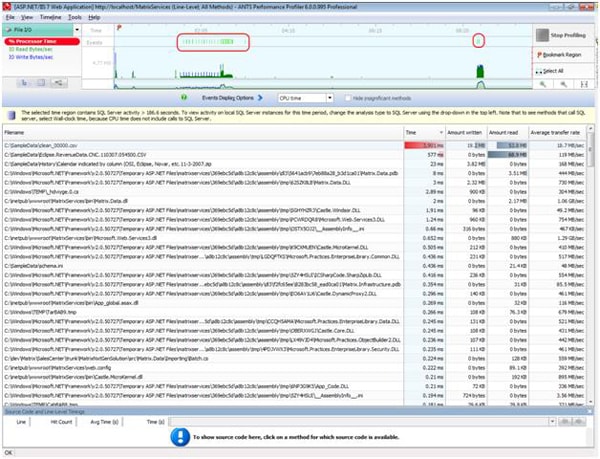Select the SampleData History Calendar zip row
Image resolution: width=600 pixels, height=459 pixels.
[x=294, y=164]
